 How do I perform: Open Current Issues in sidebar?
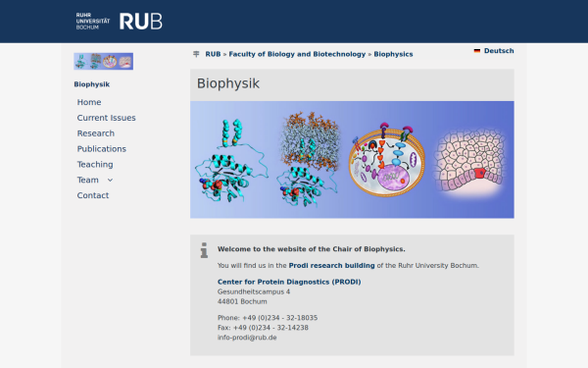coord(107,118)
